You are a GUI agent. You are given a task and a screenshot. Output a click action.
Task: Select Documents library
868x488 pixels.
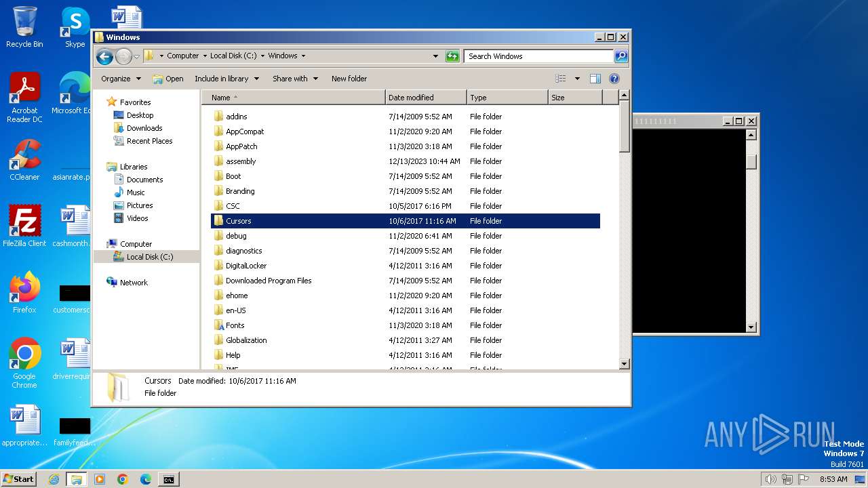(144, 180)
